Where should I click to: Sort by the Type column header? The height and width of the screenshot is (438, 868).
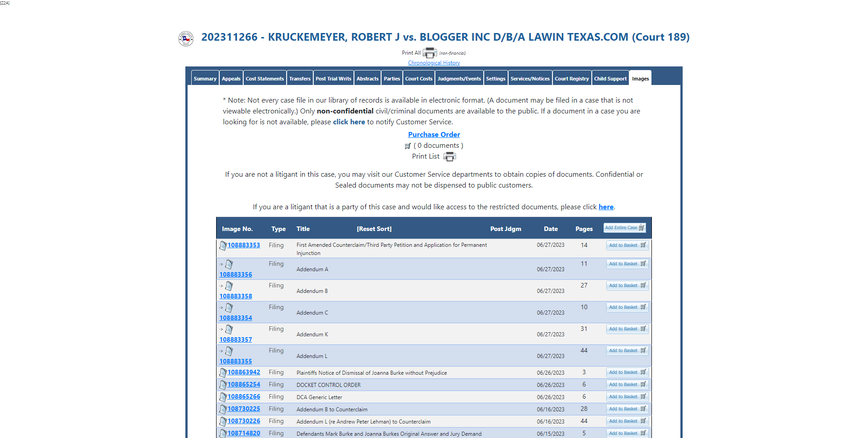coord(278,229)
